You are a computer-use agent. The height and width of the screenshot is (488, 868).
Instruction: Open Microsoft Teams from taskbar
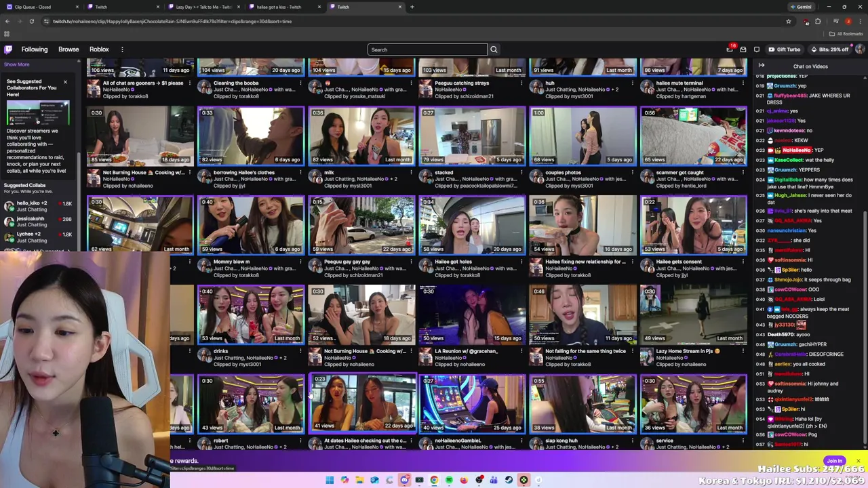(x=494, y=481)
